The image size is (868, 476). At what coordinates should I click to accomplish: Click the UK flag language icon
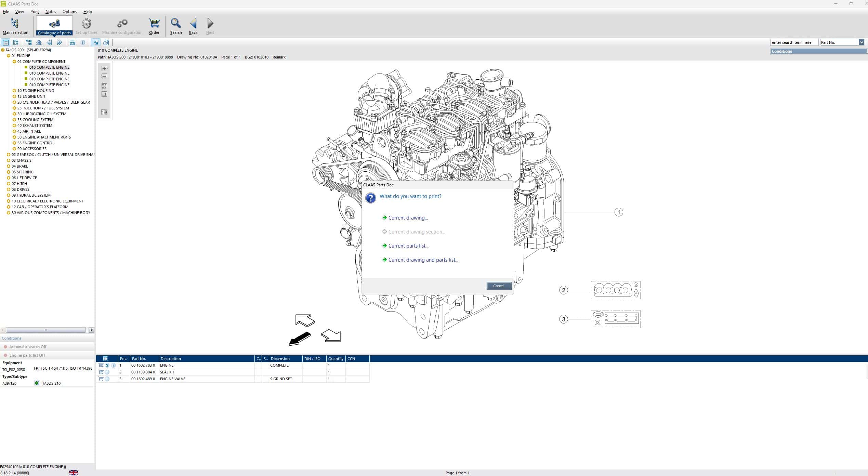pos(74,473)
